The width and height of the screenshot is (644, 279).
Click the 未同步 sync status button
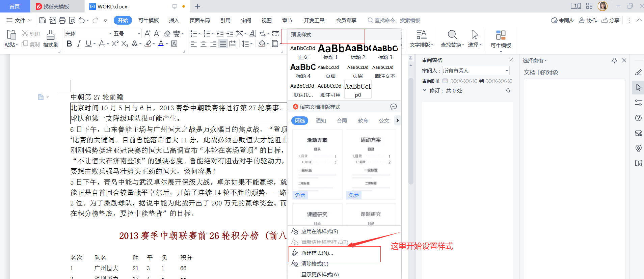[562, 20]
